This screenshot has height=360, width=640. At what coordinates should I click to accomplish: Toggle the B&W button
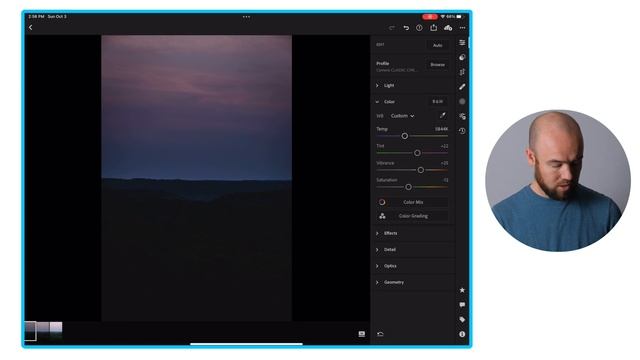(x=438, y=102)
